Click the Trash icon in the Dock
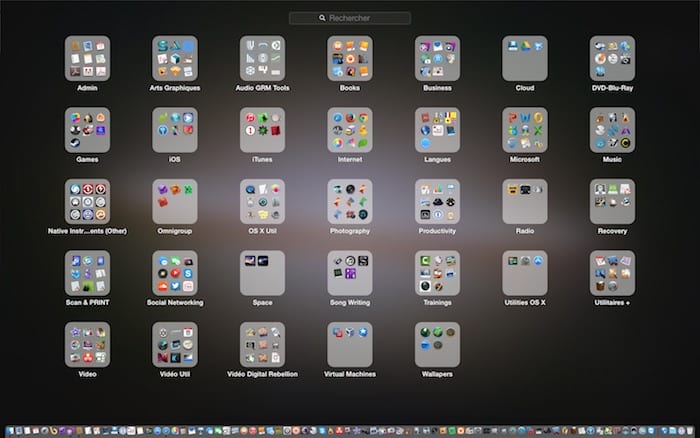 point(689,431)
